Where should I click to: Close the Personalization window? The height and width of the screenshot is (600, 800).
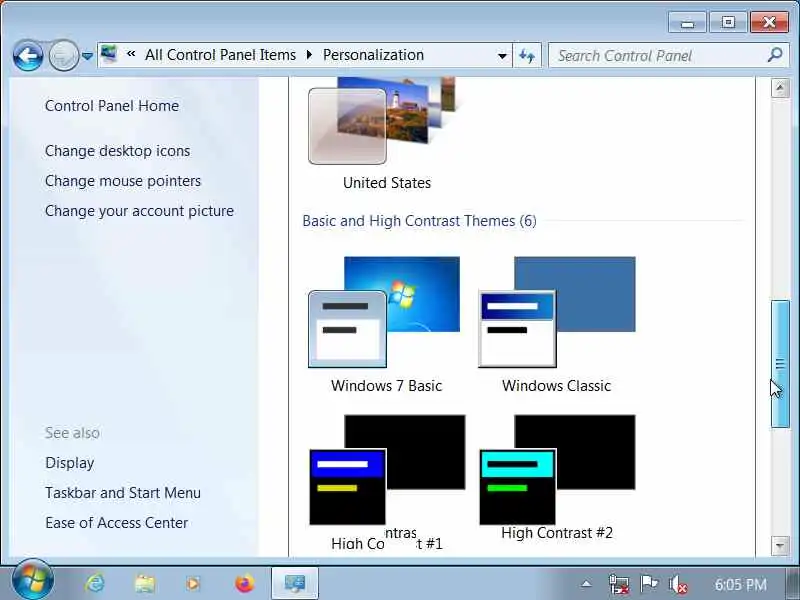pyautogui.click(x=769, y=22)
